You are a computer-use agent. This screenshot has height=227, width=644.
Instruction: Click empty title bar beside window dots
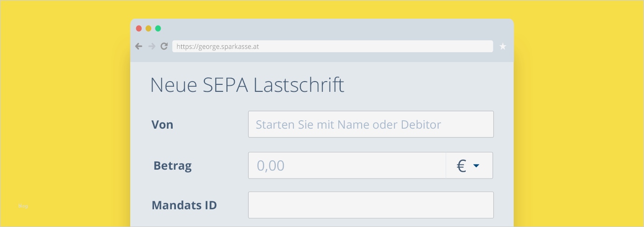click(327, 28)
